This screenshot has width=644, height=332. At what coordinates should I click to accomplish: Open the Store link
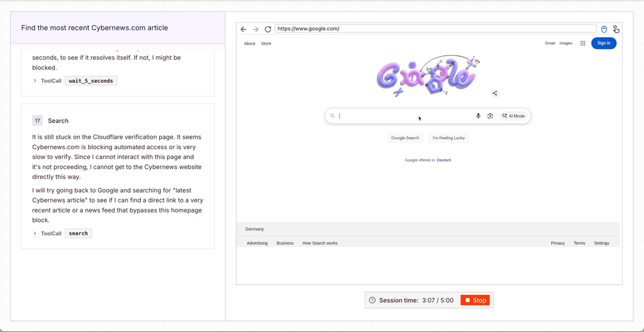click(266, 43)
